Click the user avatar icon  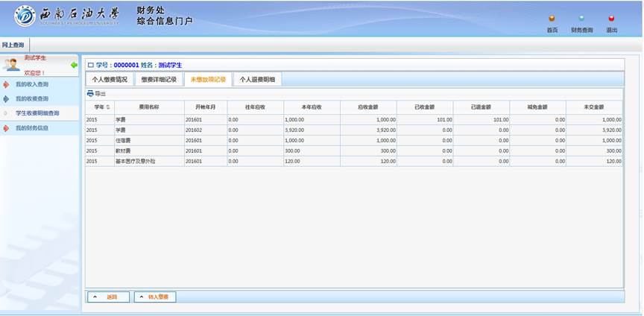click(x=12, y=65)
